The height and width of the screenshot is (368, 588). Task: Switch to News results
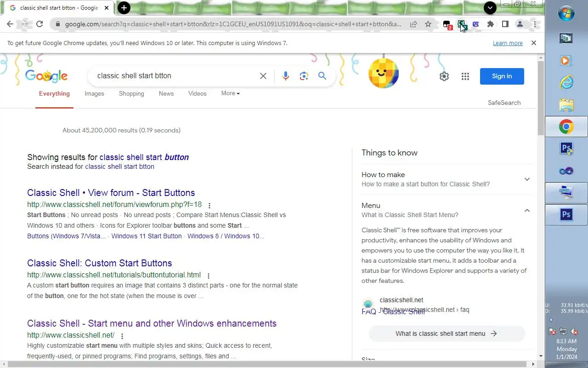166,93
